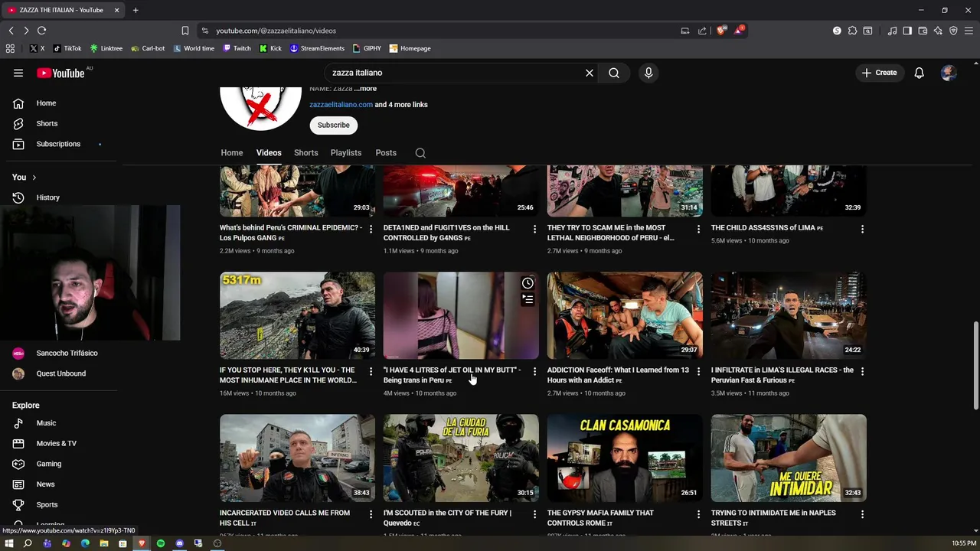Open options for ADDICTION Faceoff video
The height and width of the screenshot is (551, 980).
click(x=698, y=371)
